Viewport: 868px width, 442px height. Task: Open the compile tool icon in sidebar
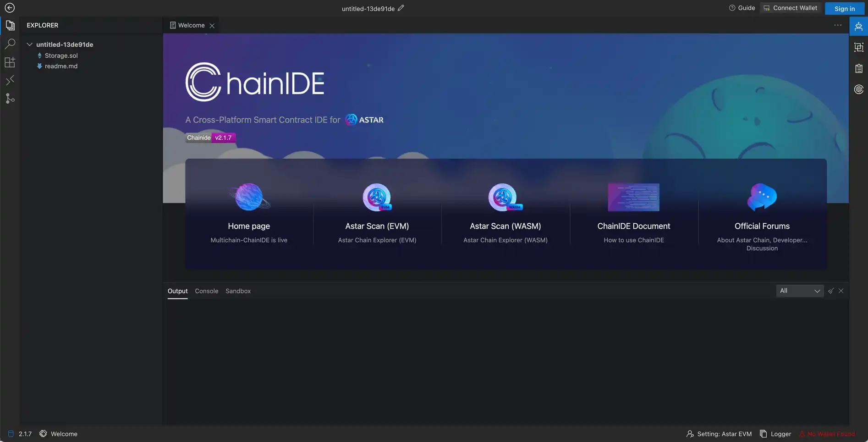(x=10, y=81)
